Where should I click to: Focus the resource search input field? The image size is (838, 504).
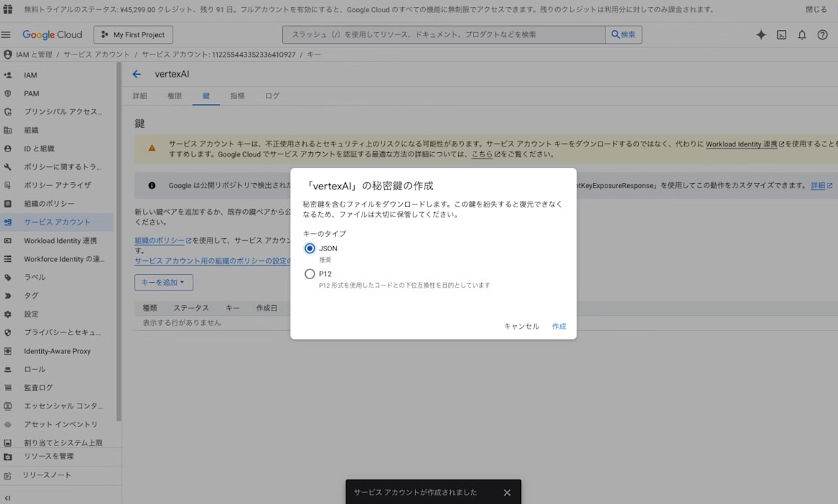443,34
